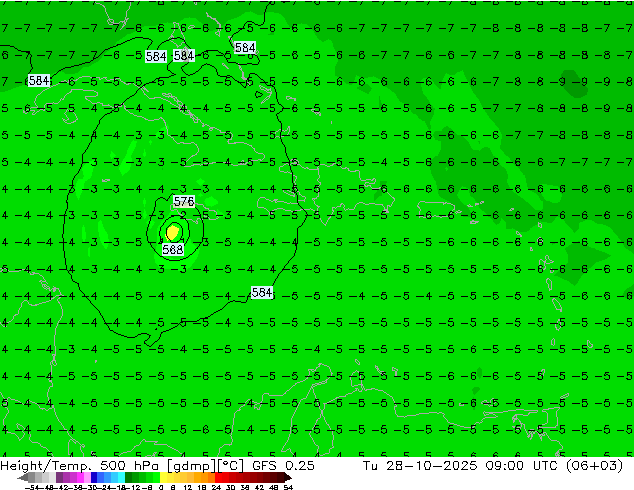Click the dark maroon right arrow end of legend
Viewport: 634px width, 490px height.
288,477
